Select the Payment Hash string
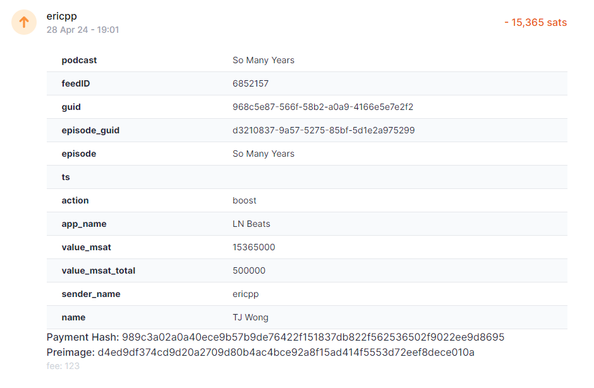 click(x=313, y=337)
